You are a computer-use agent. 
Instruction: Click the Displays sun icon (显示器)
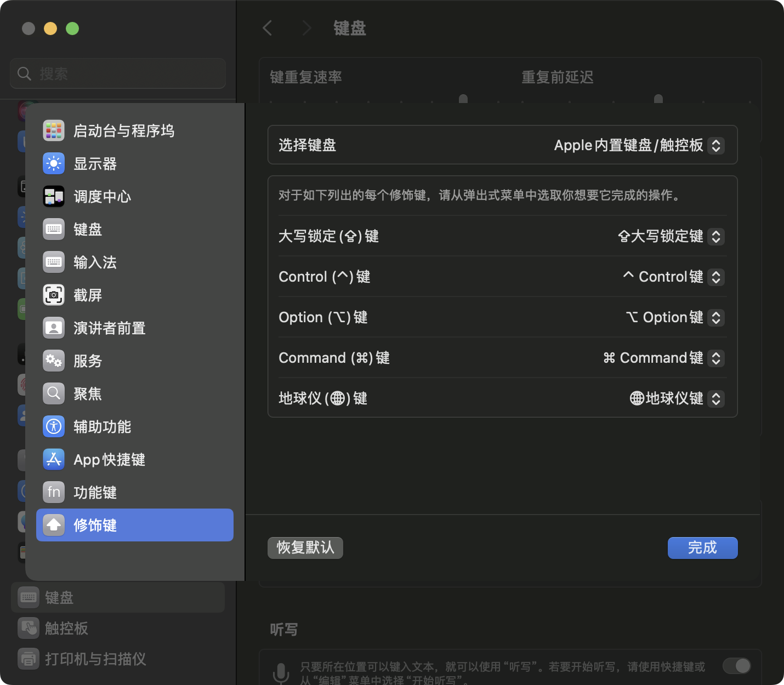(x=54, y=163)
